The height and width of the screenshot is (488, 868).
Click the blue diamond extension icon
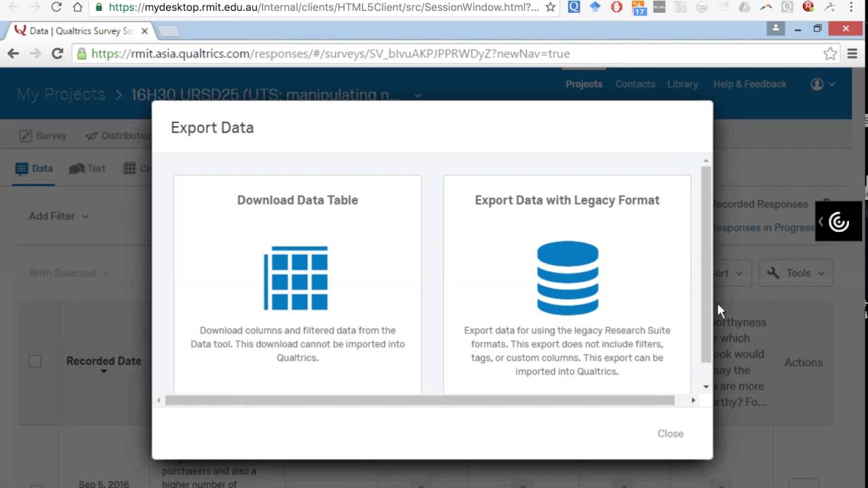(595, 7)
